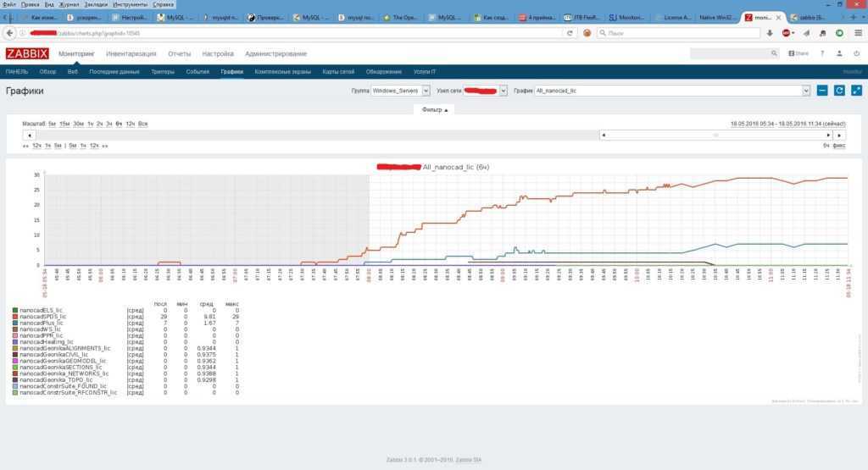Expand the Узел сети host dropdown
The width and height of the screenshot is (868, 470).
pos(504,91)
